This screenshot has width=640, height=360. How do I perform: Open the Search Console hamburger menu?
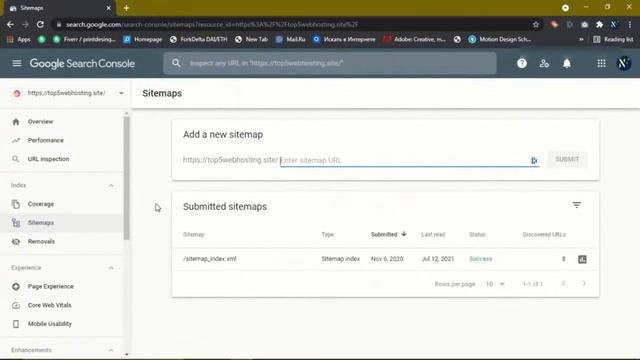pos(17,63)
